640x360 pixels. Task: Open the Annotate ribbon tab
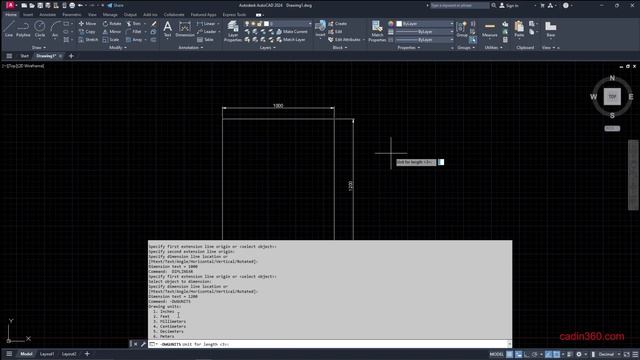(x=47, y=15)
